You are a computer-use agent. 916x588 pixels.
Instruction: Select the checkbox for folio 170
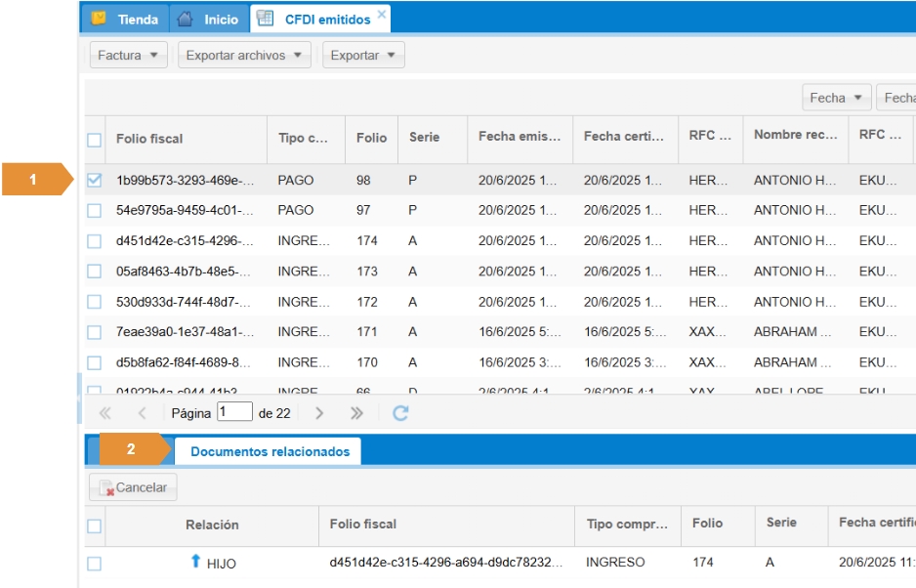(x=94, y=362)
